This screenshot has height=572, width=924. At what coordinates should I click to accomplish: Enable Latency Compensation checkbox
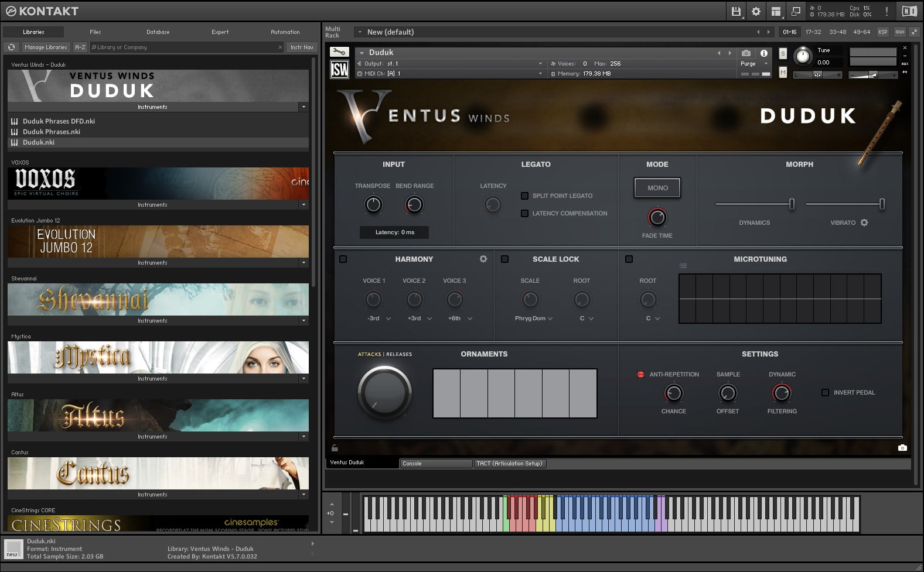[x=525, y=213]
